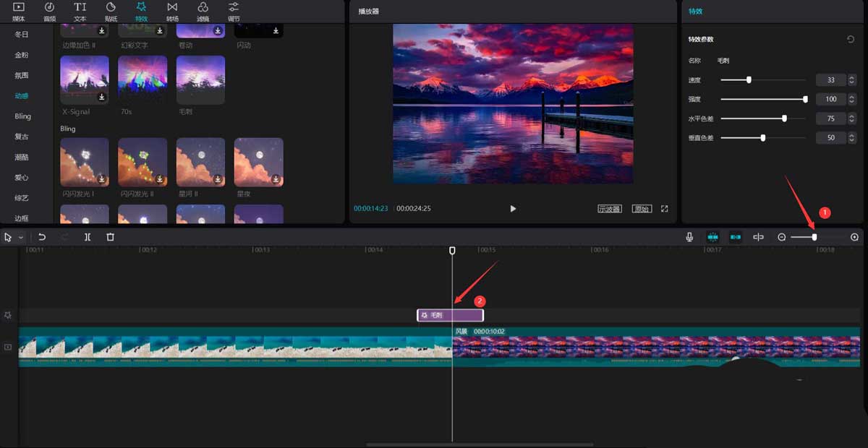The width and height of the screenshot is (868, 448).
Task: Toggle the main track magnet snapping button
Action: tap(712, 237)
